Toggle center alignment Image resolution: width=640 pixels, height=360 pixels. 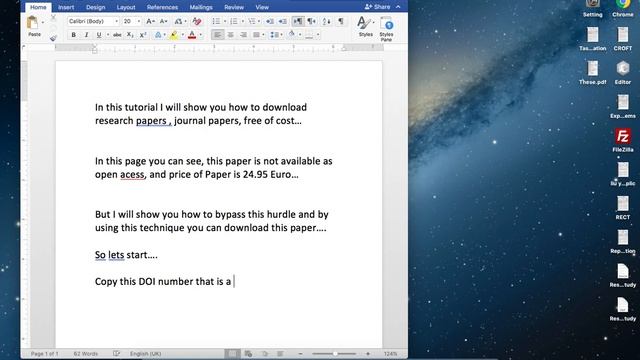point(231,35)
